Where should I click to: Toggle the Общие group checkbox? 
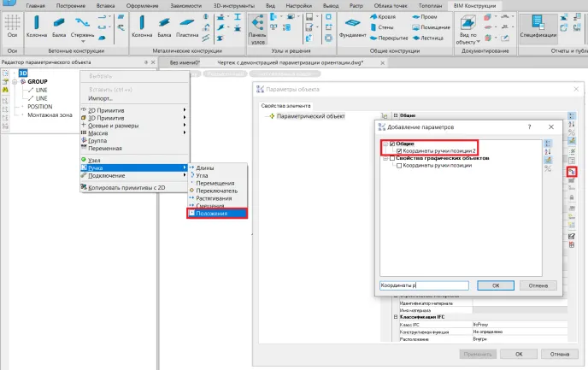[x=392, y=144]
